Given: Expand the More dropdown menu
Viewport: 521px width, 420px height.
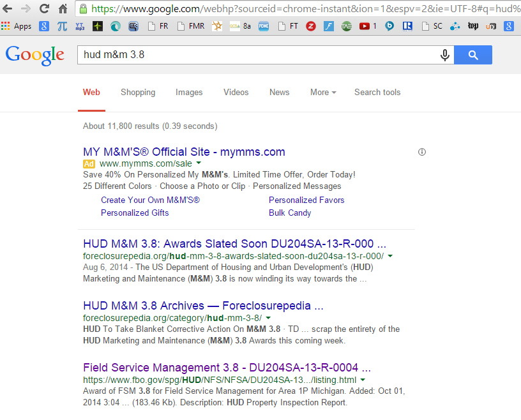Looking at the screenshot, I should 323,93.
